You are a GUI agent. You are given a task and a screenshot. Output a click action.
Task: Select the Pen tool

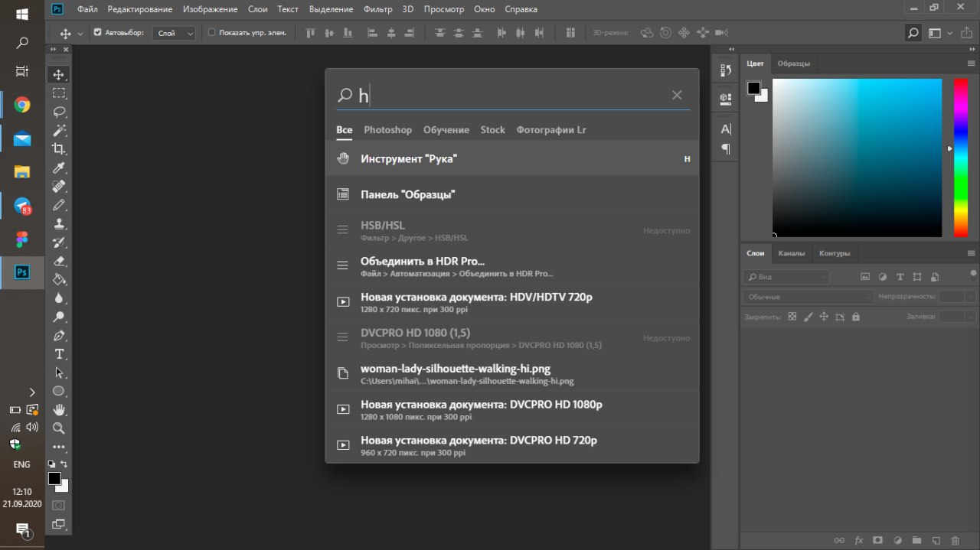coord(59,336)
